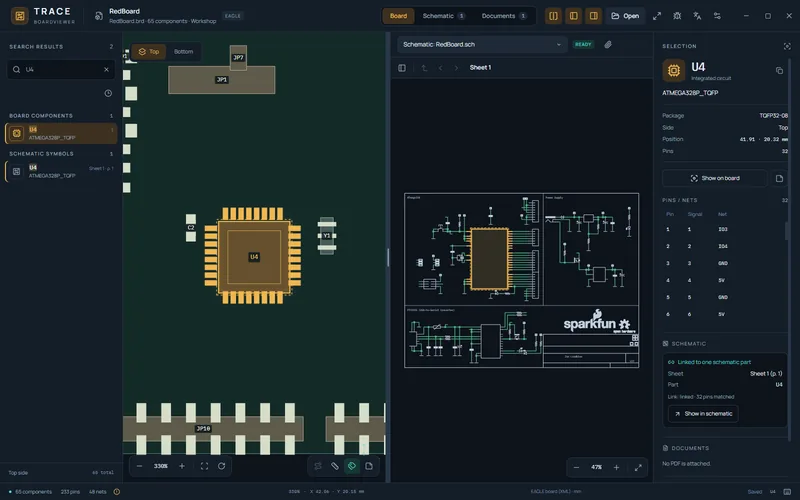Expand schematic view with diagonal arrow icon
Image resolution: width=800 pixels, height=500 pixels.
638,467
